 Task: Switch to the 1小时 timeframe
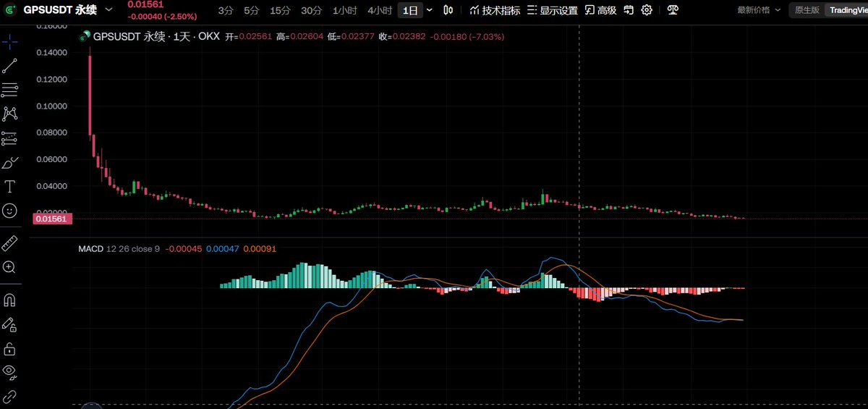345,10
